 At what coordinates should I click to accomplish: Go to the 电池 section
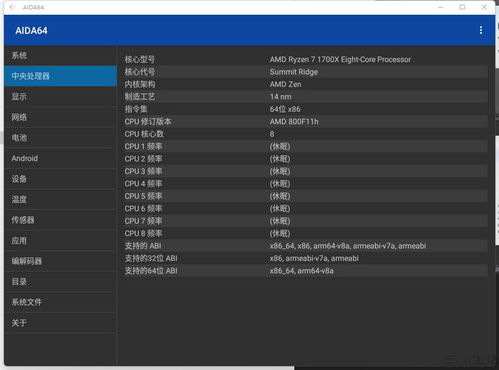61,138
